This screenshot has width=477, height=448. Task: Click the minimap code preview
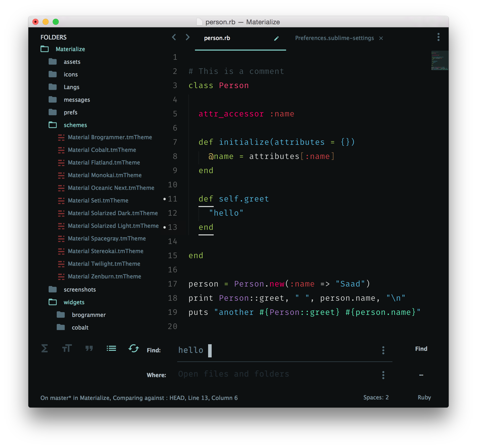440,60
